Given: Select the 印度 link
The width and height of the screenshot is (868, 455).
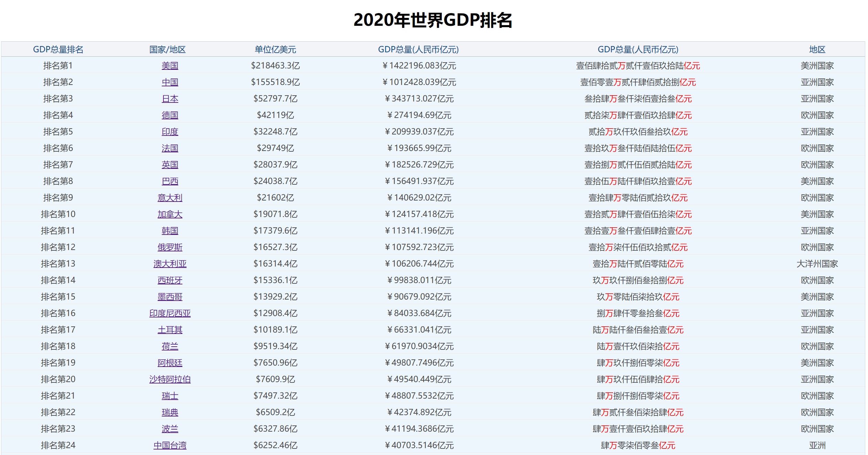Looking at the screenshot, I should 170,132.
